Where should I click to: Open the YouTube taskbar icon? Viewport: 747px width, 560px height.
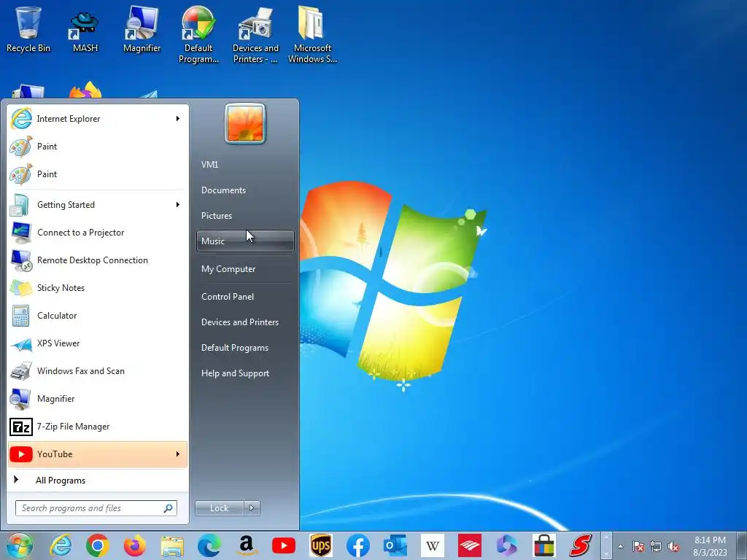click(284, 545)
